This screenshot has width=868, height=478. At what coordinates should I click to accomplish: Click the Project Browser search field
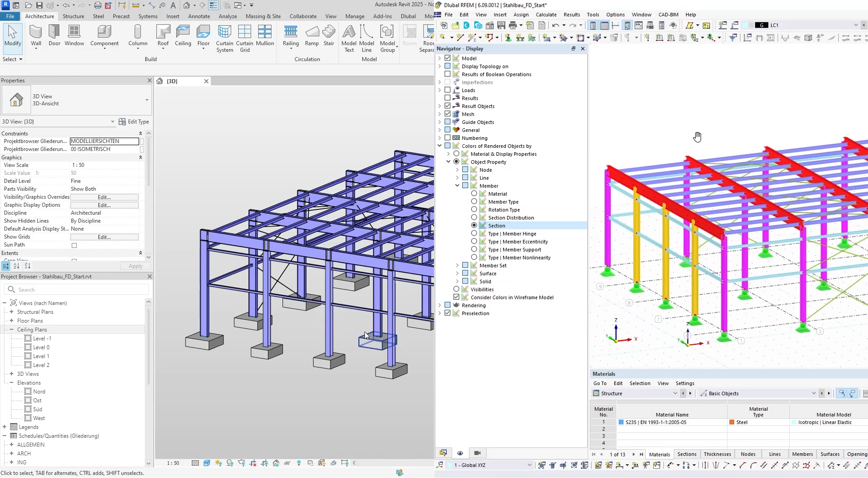pos(77,289)
